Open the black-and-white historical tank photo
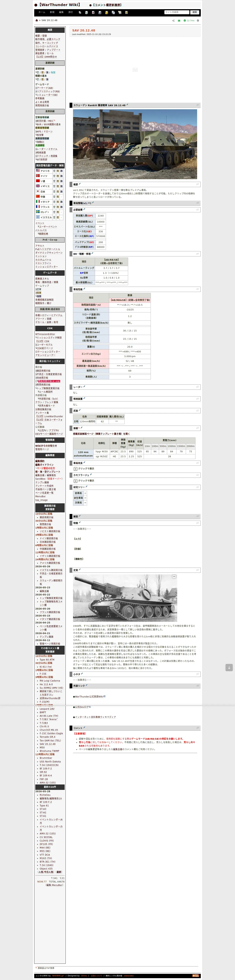Screen dimensions: 235x980 (125, 598)
